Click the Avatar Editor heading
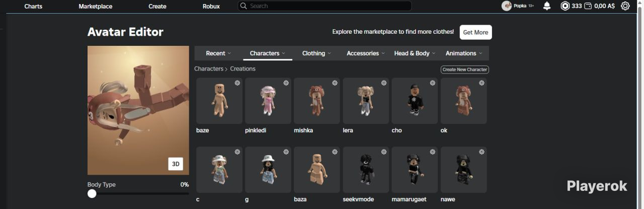The image size is (644, 209). click(125, 32)
